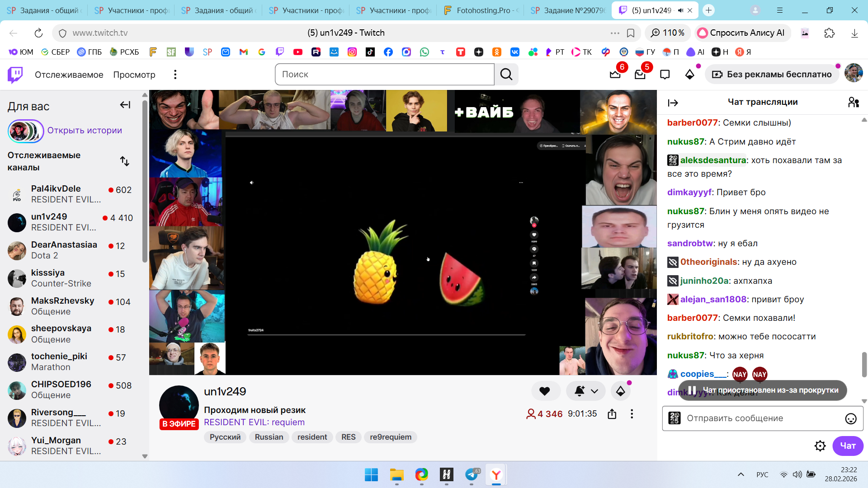The height and width of the screenshot is (488, 868).
Task: Open the three-dot navigation menu
Action: coord(175,75)
